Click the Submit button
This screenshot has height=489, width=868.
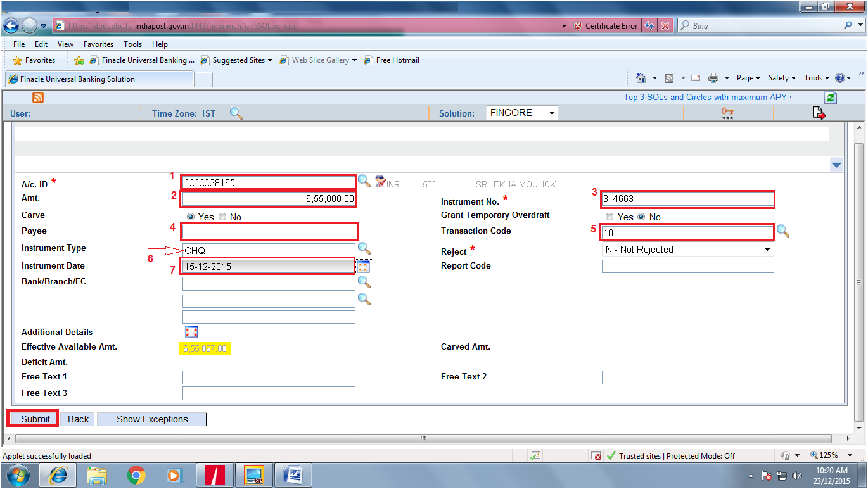pos(32,419)
